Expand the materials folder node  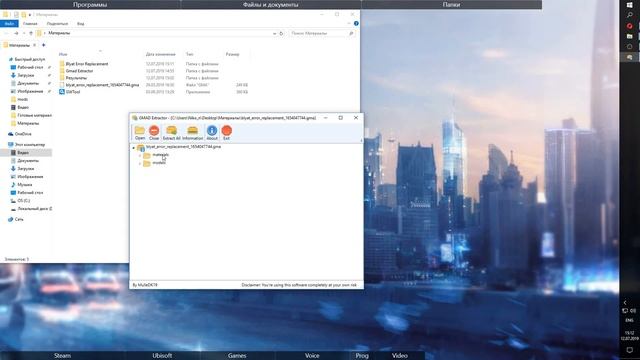tap(140, 156)
